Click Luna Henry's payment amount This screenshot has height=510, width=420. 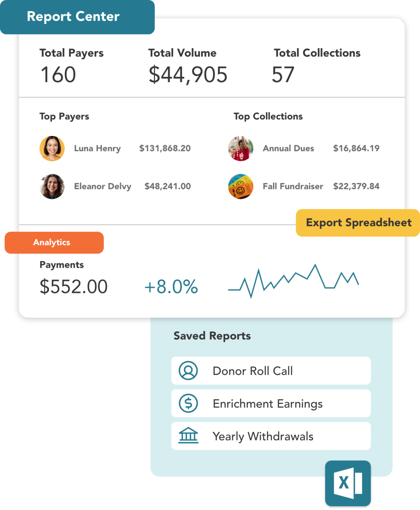(x=165, y=148)
